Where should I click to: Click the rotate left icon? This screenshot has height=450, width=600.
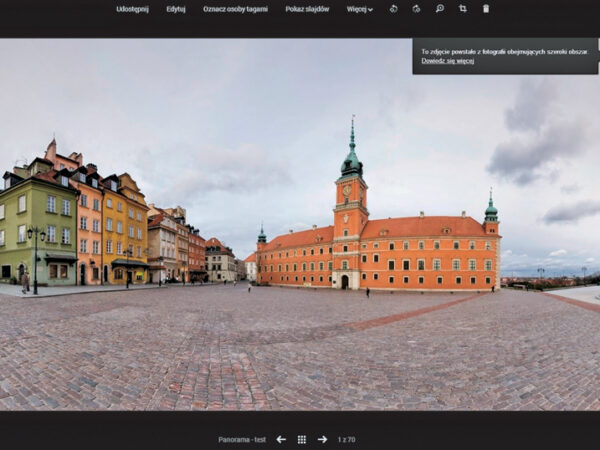tap(393, 9)
